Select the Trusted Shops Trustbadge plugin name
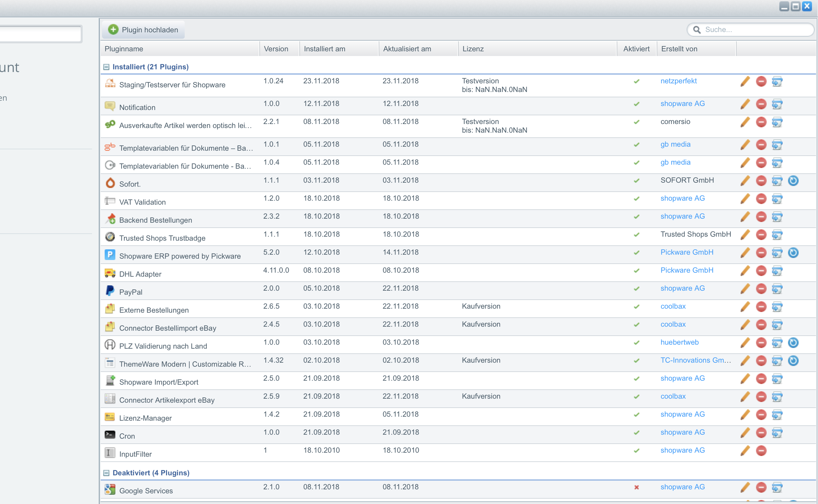Viewport: 818px width, 504px height. [162, 238]
